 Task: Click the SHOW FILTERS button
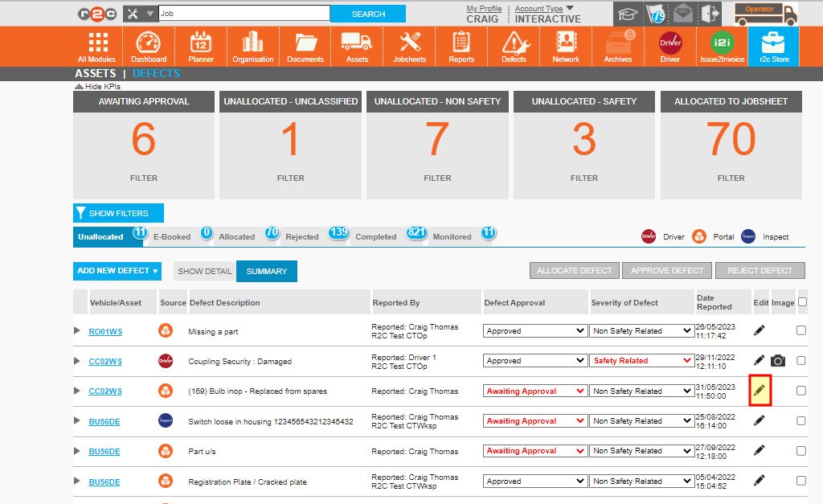[x=118, y=213]
